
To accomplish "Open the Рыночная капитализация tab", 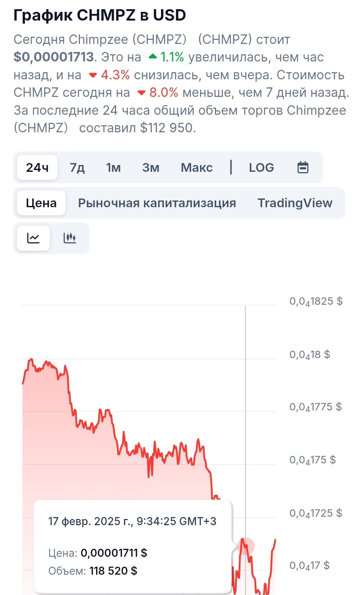I will pos(157,203).
